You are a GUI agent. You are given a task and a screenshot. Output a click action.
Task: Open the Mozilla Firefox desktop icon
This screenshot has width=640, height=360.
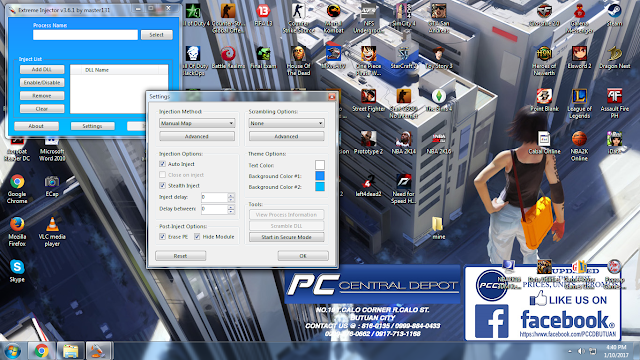point(17,231)
